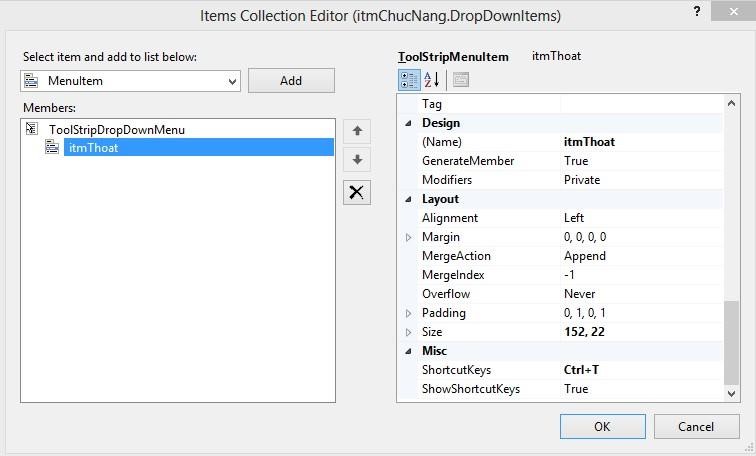Image resolution: width=756 pixels, height=456 pixels.
Task: Click the Categorized view icon in property grid
Action: click(409, 80)
